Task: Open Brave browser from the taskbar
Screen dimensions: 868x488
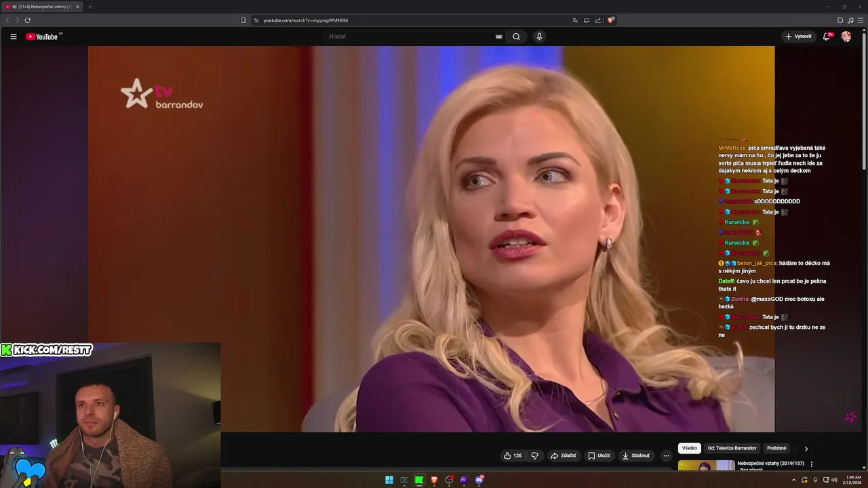Action: pyautogui.click(x=434, y=480)
